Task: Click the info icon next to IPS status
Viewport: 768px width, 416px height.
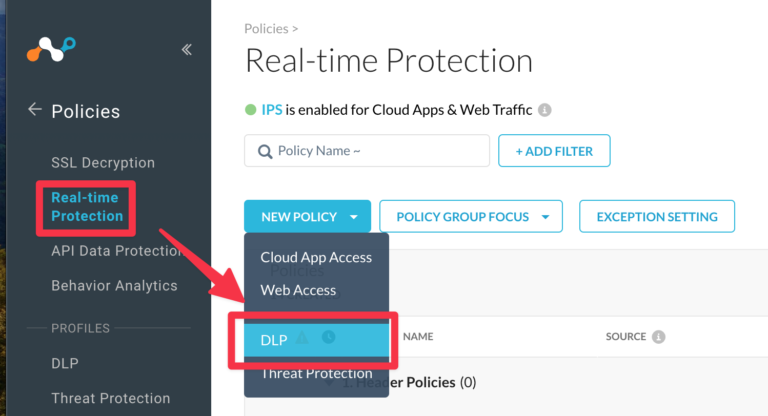Action: 545,110
